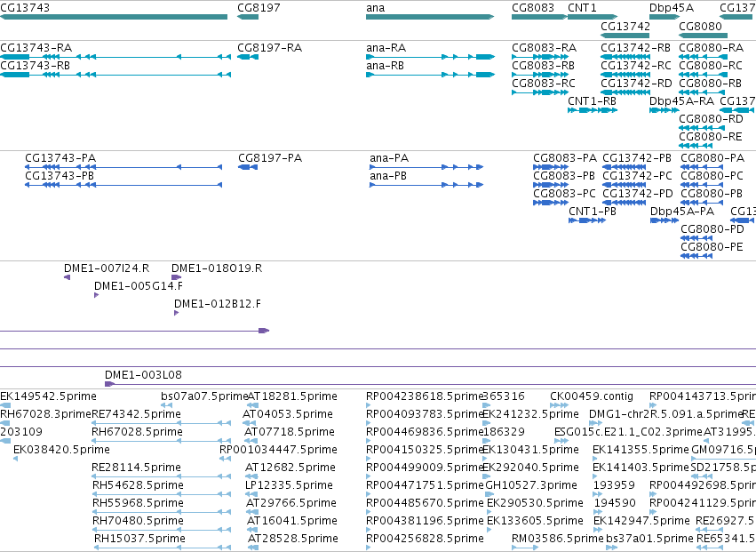Image resolution: width=756 pixels, height=552 pixels.
Task: Click transcript CG8080-RA
Action: tap(703, 57)
